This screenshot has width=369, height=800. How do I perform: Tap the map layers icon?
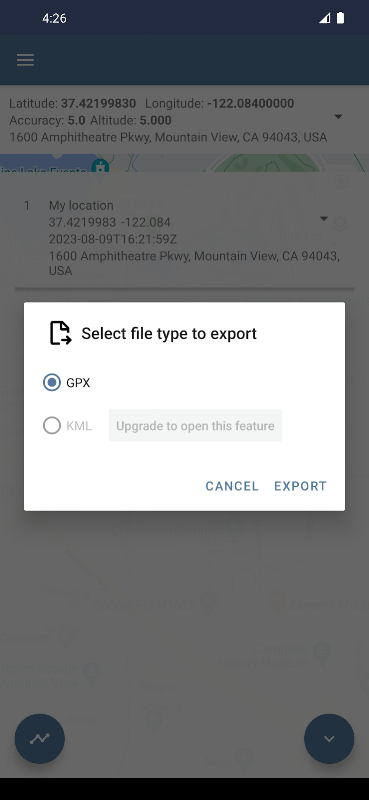pos(340,224)
